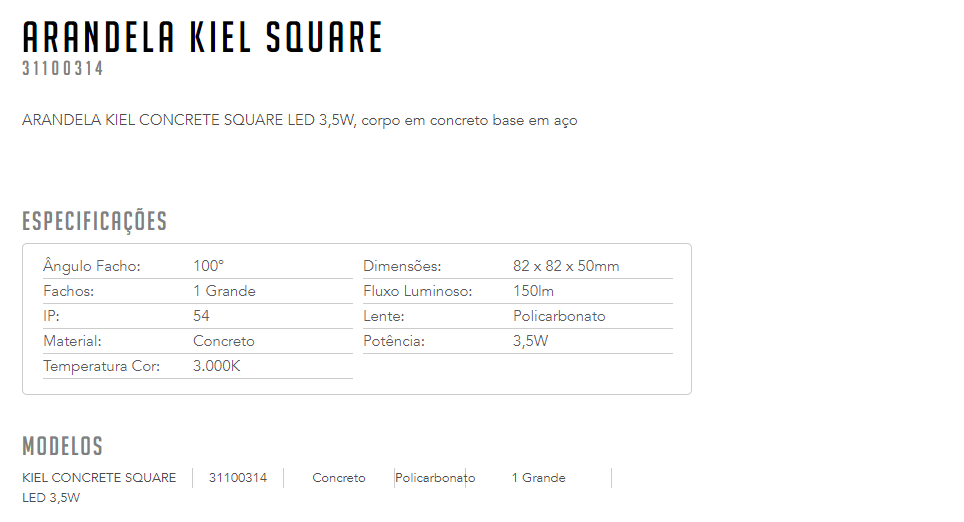Click the Temperatura Cor label
The image size is (964, 522).
tap(101, 366)
